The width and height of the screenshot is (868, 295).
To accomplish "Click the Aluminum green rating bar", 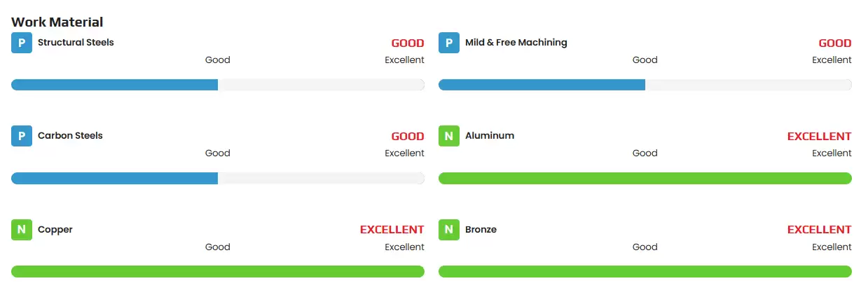I will click(x=645, y=178).
